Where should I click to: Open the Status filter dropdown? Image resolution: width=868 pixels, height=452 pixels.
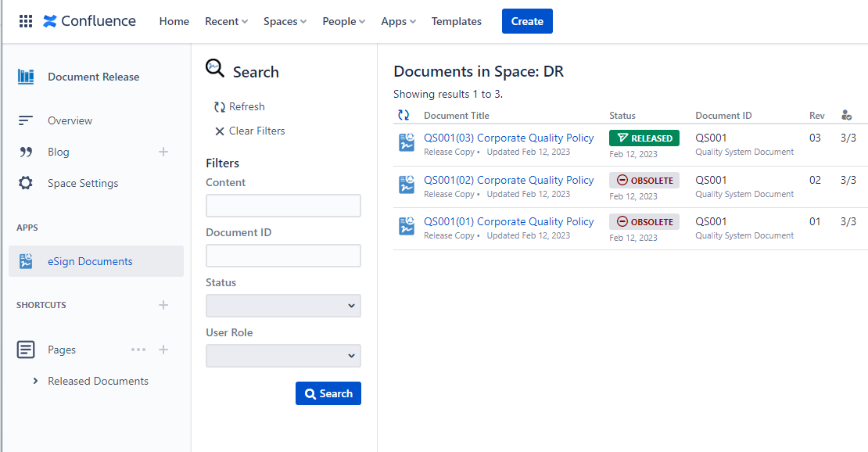tap(283, 306)
